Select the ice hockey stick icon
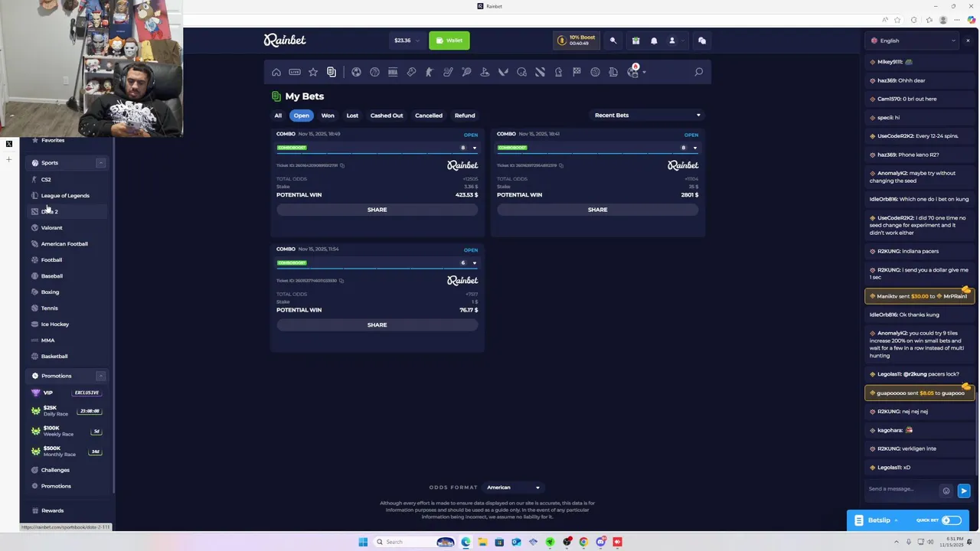This screenshot has width=980, height=551. point(448,72)
